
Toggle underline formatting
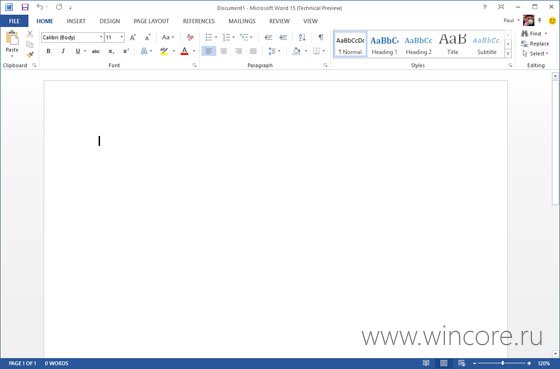(78, 51)
